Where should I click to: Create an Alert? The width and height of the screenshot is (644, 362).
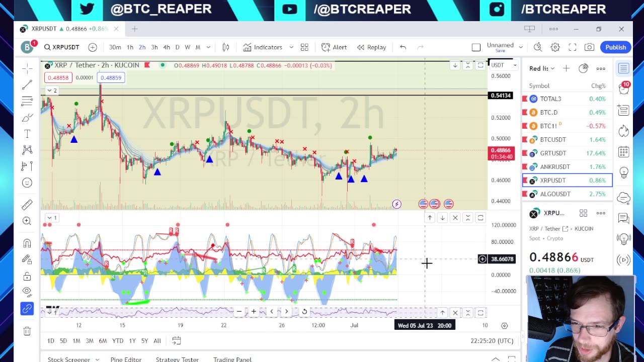pyautogui.click(x=334, y=47)
